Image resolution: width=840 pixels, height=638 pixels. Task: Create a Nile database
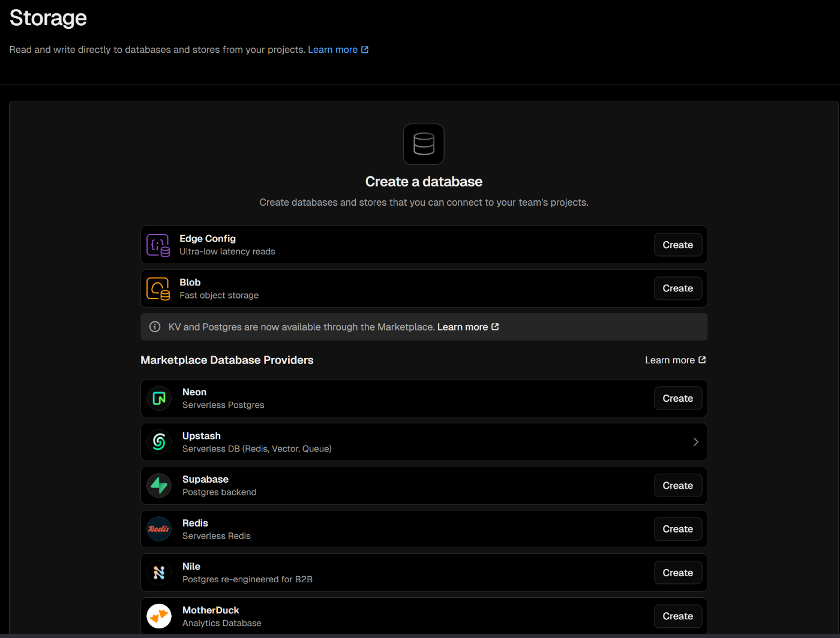point(678,573)
